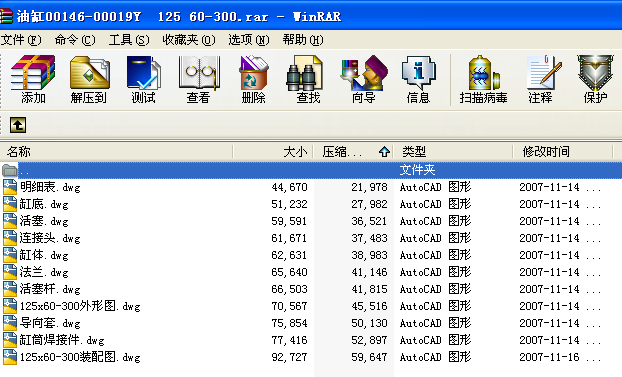Open the Tools 工具(S) menu
Image resolution: width=622 pixels, height=377 pixels.
[129, 40]
